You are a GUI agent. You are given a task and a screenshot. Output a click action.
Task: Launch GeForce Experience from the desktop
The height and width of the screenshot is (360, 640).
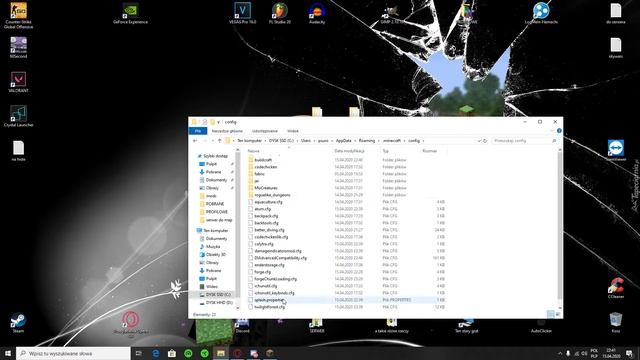[130, 13]
